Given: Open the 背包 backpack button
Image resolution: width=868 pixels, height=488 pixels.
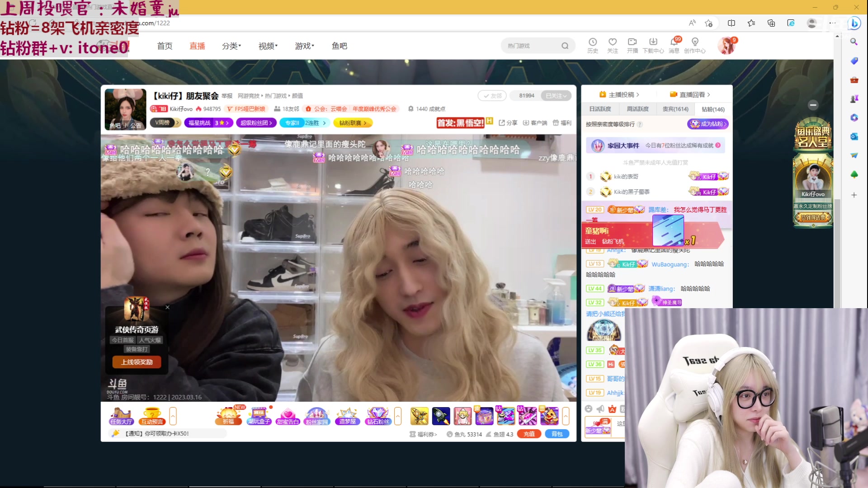Looking at the screenshot, I should tap(557, 434).
